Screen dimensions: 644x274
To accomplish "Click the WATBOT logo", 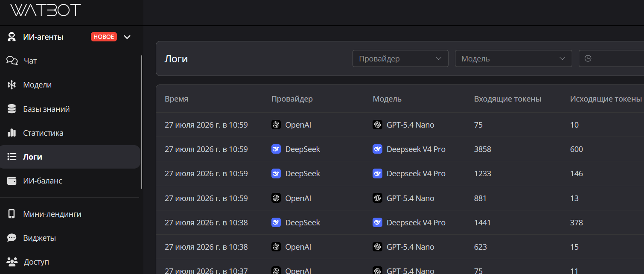I will tap(46, 10).
